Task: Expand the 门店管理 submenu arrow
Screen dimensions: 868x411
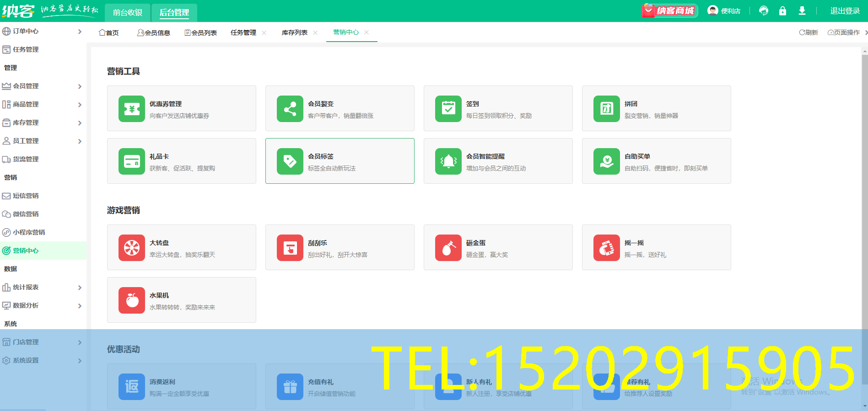Action: [x=80, y=342]
